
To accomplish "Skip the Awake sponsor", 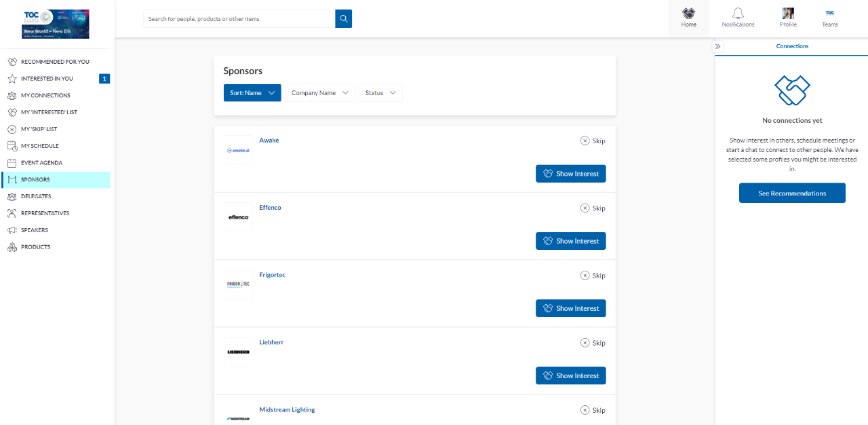I will (593, 141).
